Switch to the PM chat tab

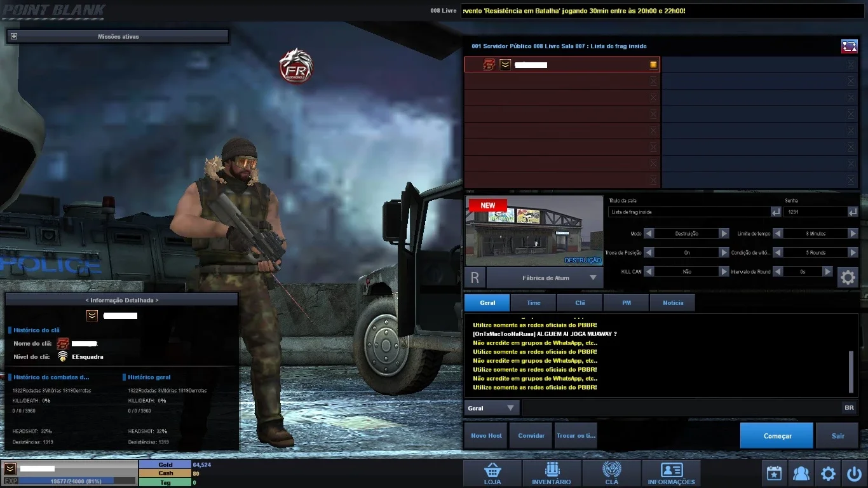(x=627, y=302)
